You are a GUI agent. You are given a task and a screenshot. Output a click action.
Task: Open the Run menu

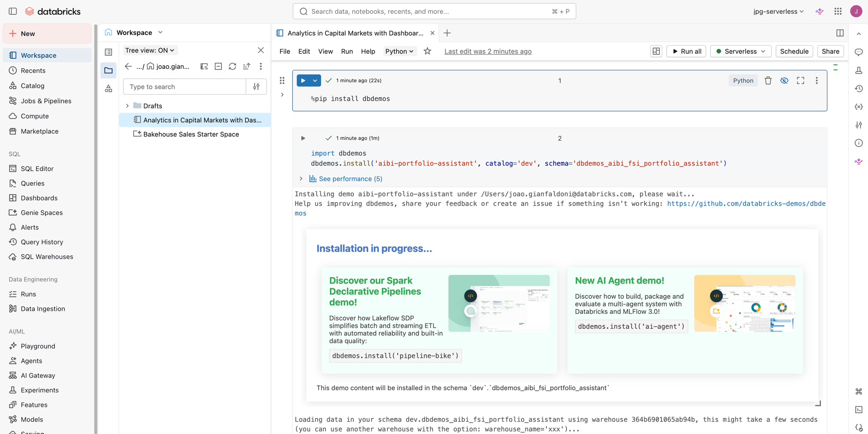[347, 51]
